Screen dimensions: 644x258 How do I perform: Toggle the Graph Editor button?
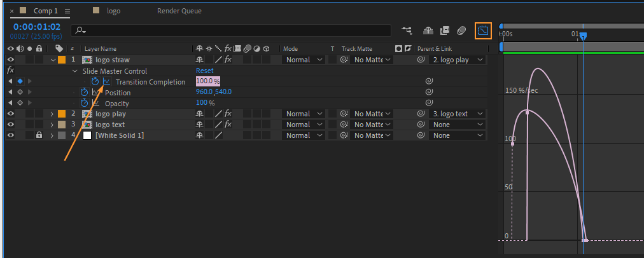[483, 31]
